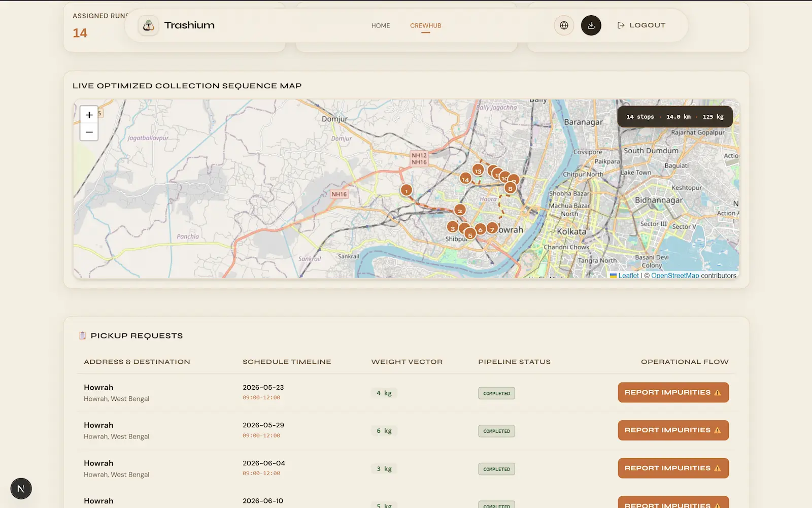Select map stop marker 5
Screen dimensions: 812x508
470,234
